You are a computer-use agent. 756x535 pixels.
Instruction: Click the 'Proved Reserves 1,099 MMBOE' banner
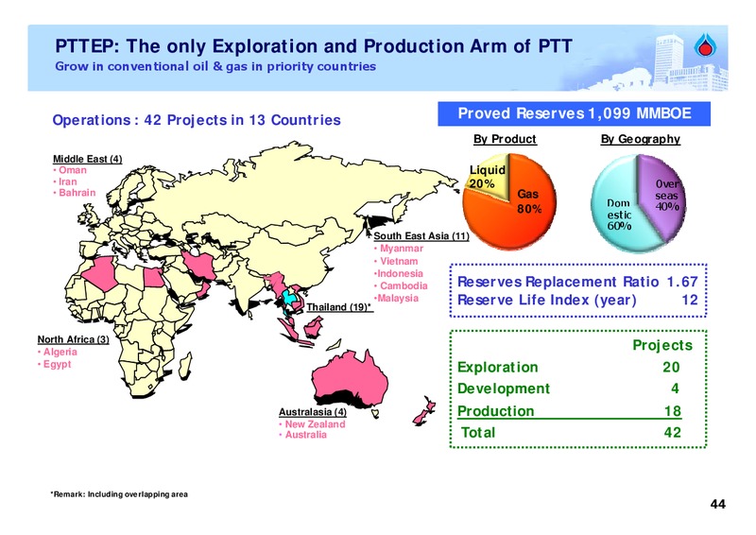pyautogui.click(x=574, y=113)
